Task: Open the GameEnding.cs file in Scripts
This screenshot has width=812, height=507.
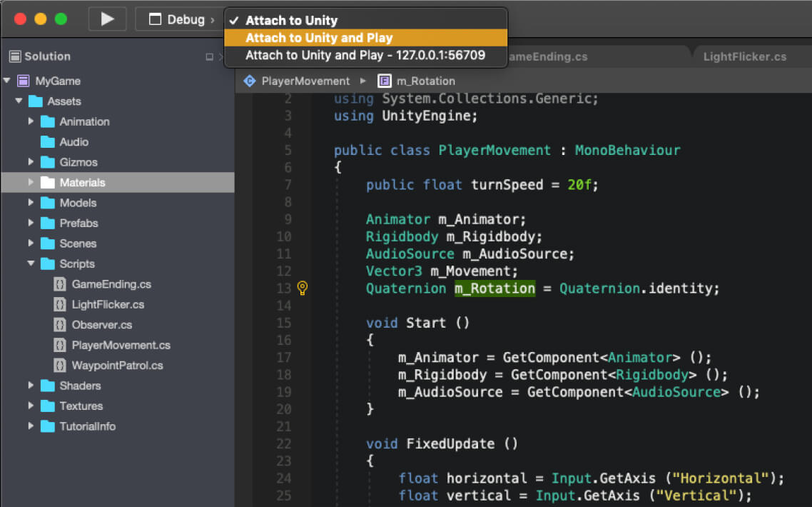Action: click(111, 284)
